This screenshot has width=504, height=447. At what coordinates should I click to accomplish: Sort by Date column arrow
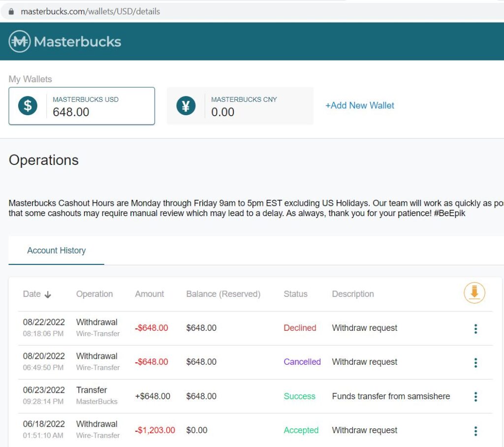pyautogui.click(x=48, y=294)
